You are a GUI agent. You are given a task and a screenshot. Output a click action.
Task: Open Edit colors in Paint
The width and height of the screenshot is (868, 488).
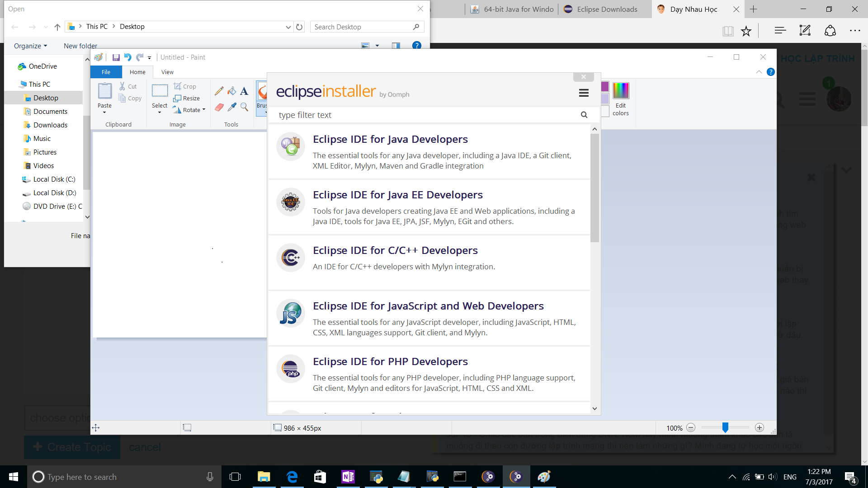coord(621,99)
